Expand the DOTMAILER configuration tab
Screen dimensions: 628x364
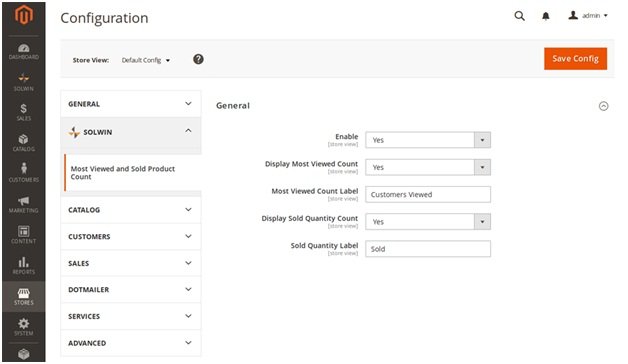click(131, 290)
